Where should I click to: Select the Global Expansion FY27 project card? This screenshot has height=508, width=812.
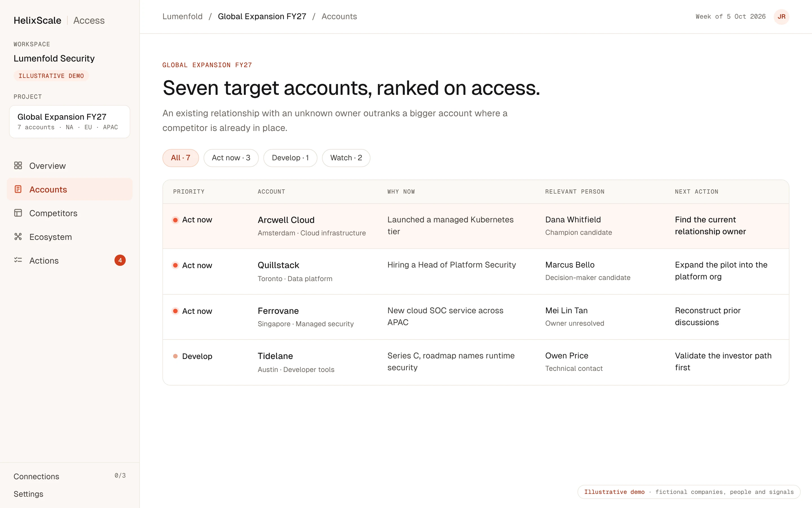point(69,122)
